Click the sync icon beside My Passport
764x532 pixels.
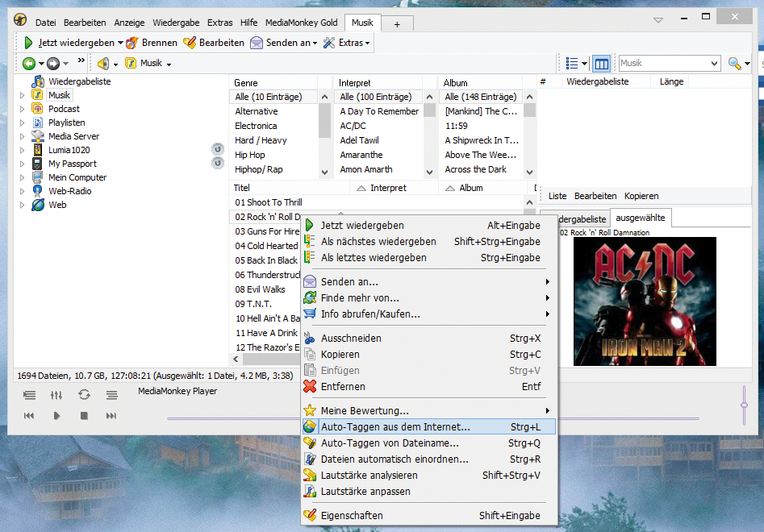pos(218,163)
